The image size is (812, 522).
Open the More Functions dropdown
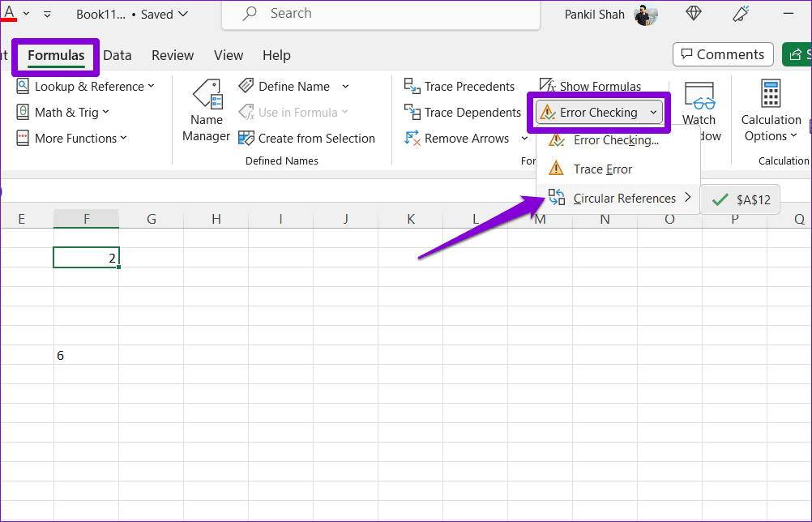[x=71, y=138]
